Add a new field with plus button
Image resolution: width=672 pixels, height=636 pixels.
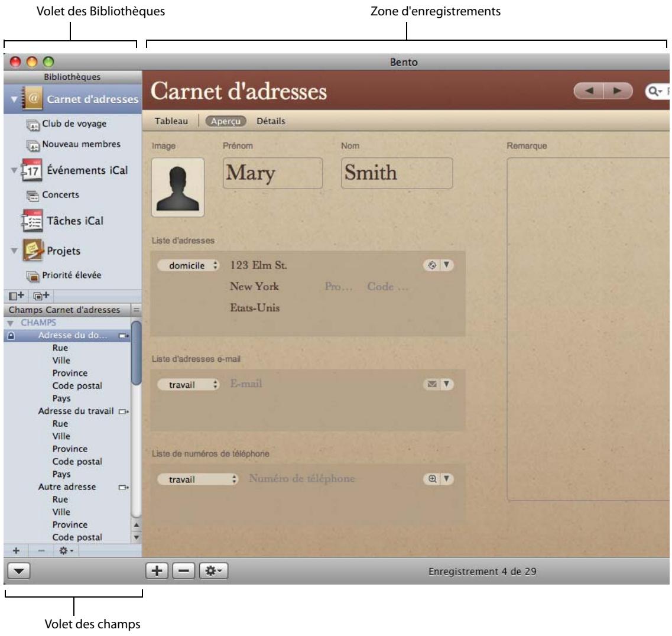click(x=16, y=551)
